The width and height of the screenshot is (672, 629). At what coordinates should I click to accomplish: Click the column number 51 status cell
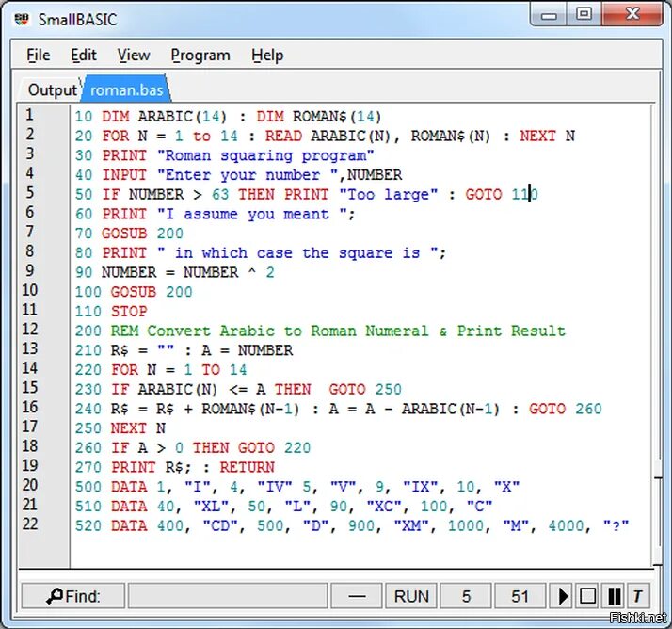tap(520, 595)
